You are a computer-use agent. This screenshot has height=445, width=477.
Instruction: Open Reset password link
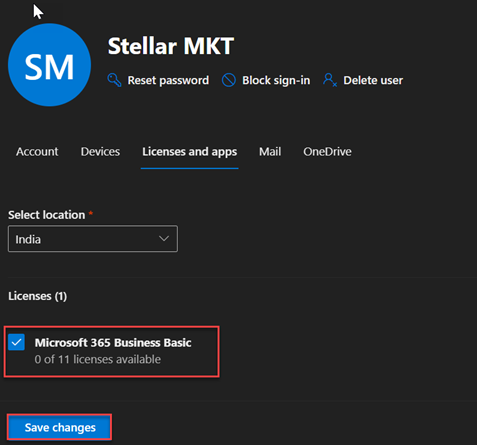(168, 80)
